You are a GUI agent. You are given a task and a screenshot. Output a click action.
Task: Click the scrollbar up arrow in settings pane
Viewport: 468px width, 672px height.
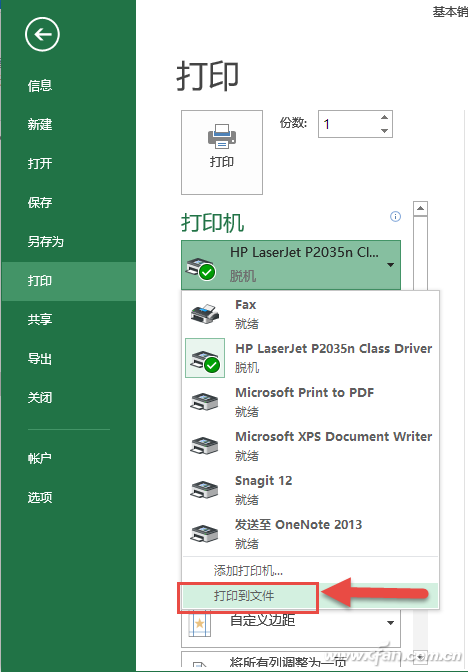tap(420, 209)
